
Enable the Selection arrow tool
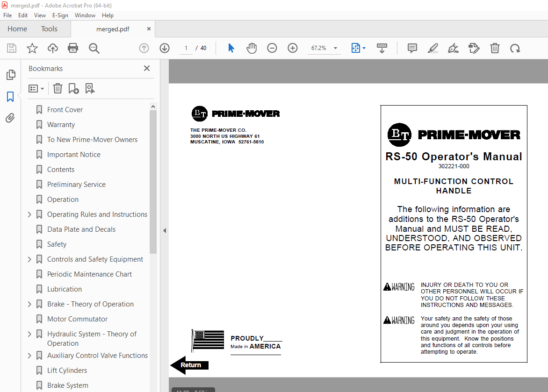pos(231,48)
